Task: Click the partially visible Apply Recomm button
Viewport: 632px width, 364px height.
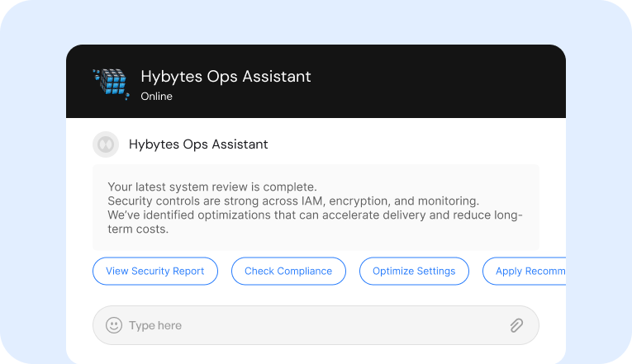Action: (x=529, y=271)
